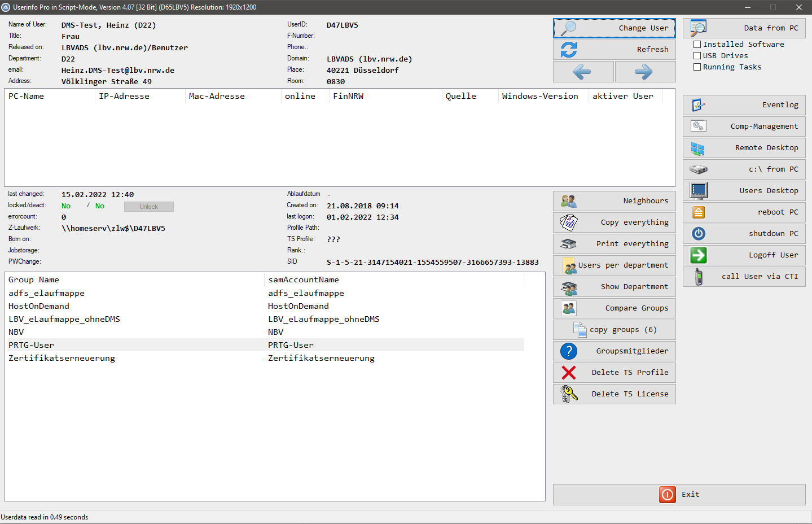Click the Exit button label
812x524 pixels.
pos(690,495)
